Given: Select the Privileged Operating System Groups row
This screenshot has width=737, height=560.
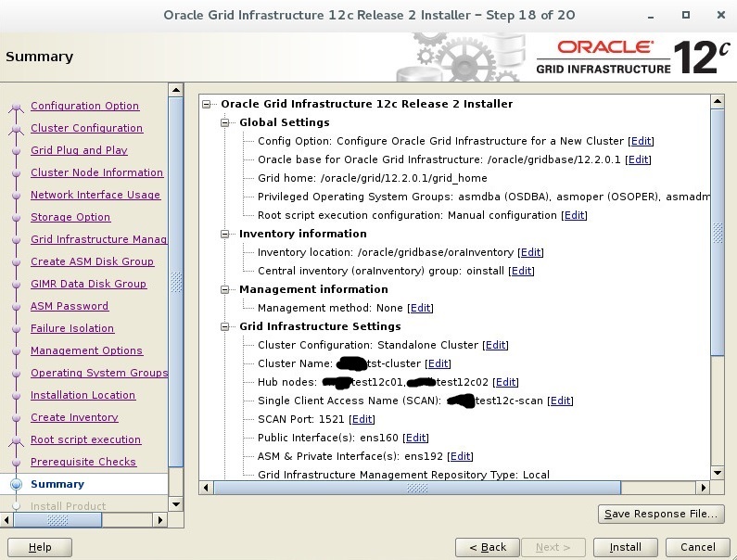Looking at the screenshot, I should click(484, 197).
